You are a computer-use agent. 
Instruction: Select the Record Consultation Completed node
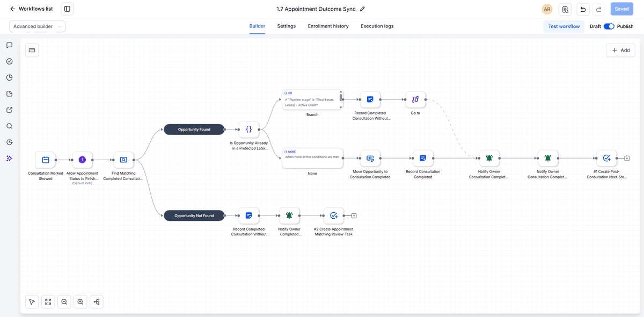tap(423, 158)
